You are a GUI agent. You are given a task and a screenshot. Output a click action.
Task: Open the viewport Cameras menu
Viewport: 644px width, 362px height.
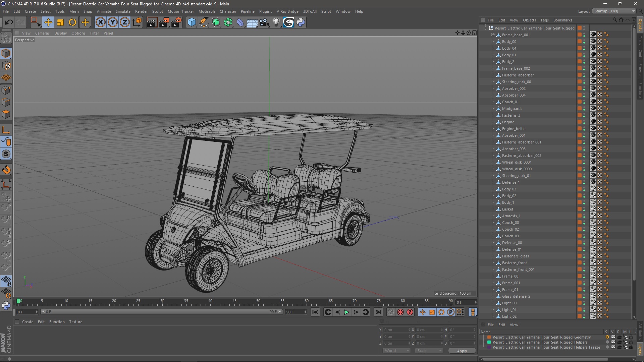pos(42,33)
